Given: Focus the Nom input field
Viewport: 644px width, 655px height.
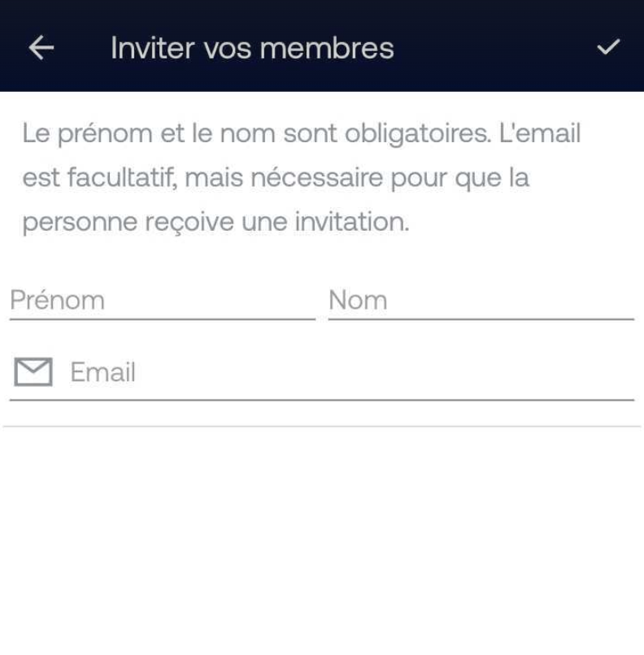Looking at the screenshot, I should [481, 301].
